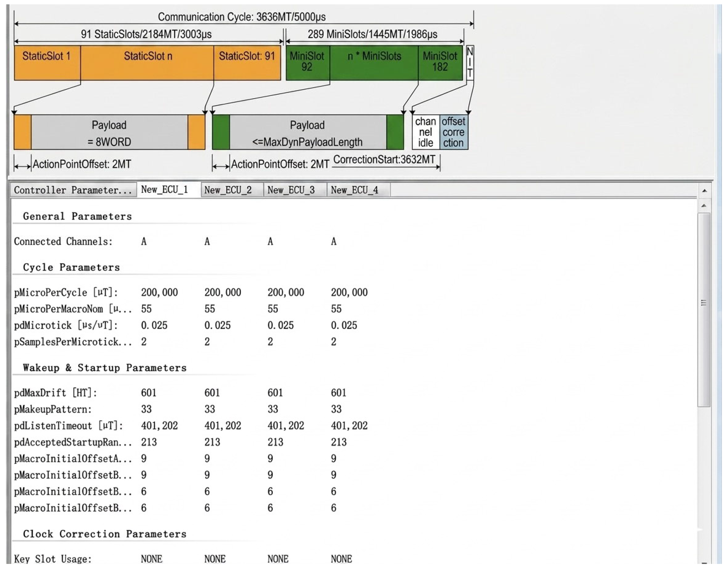Click the StaticSlot 1 block
Image resolution: width=728 pixels, height=570 pixels.
click(x=47, y=63)
